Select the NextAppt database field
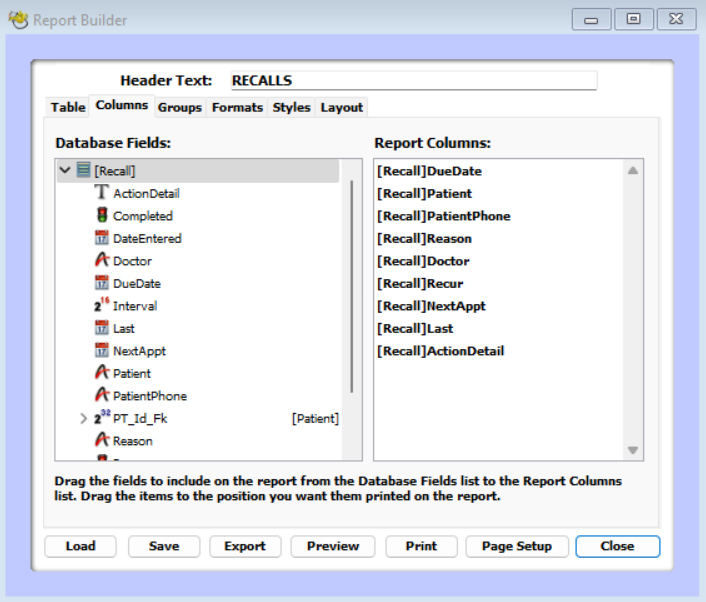706x602 pixels. (139, 351)
